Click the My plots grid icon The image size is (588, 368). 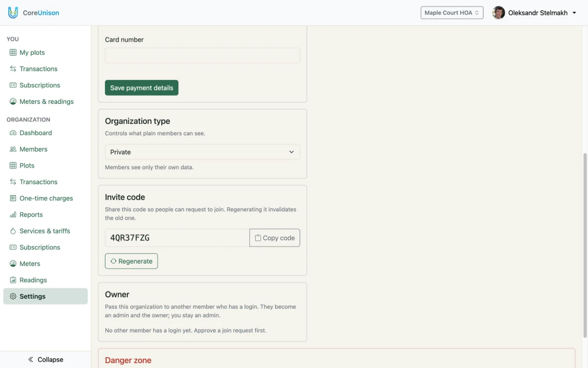click(13, 52)
